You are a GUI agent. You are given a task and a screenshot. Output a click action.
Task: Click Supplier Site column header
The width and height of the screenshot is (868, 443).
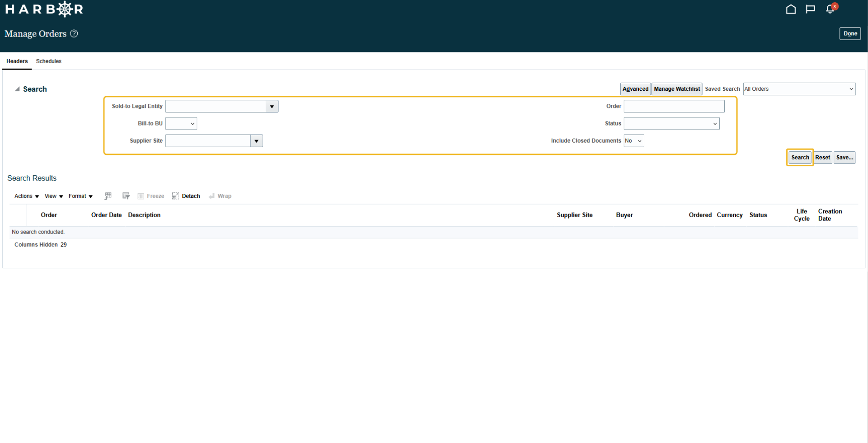click(575, 215)
